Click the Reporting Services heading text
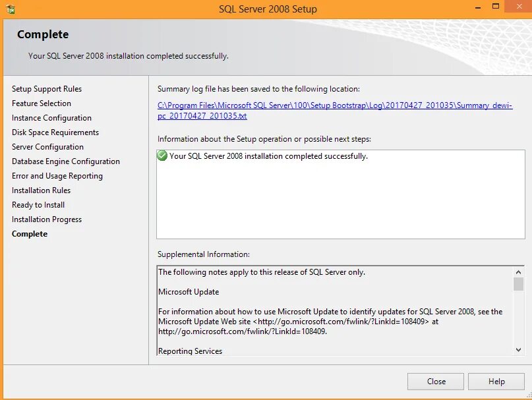This screenshot has width=532, height=400. pos(190,351)
